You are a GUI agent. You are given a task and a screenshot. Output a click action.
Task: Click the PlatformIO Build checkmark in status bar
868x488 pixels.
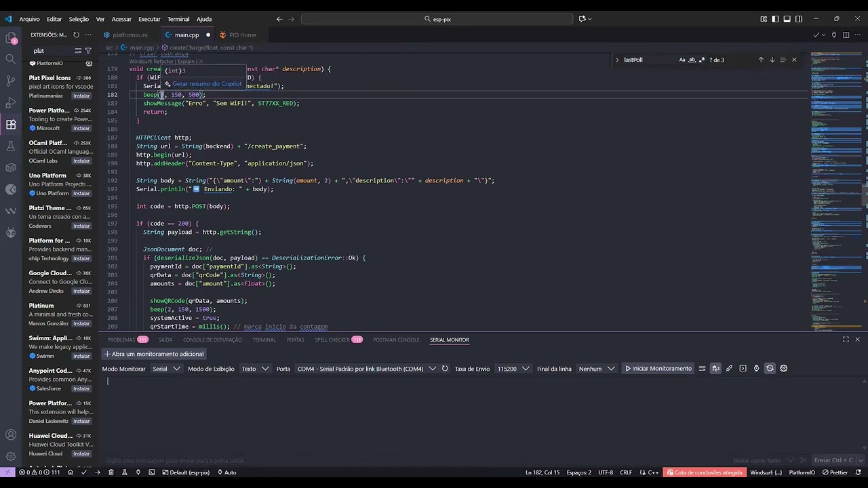click(x=84, y=472)
